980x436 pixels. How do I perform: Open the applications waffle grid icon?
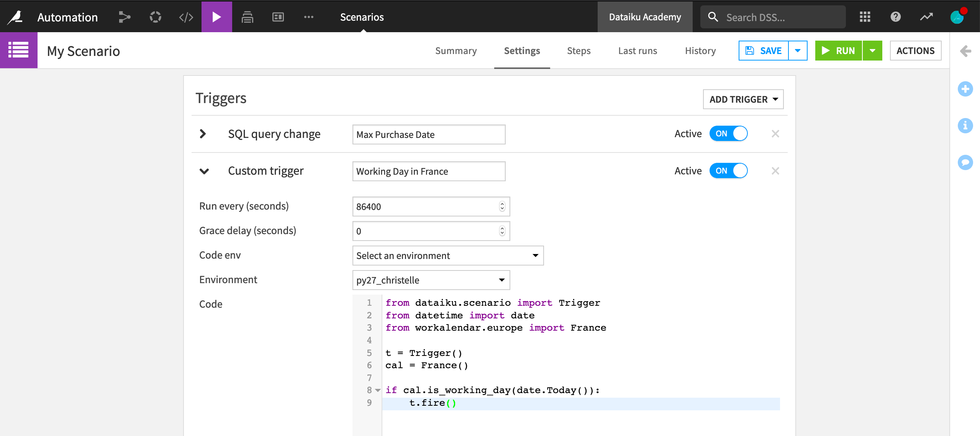865,17
